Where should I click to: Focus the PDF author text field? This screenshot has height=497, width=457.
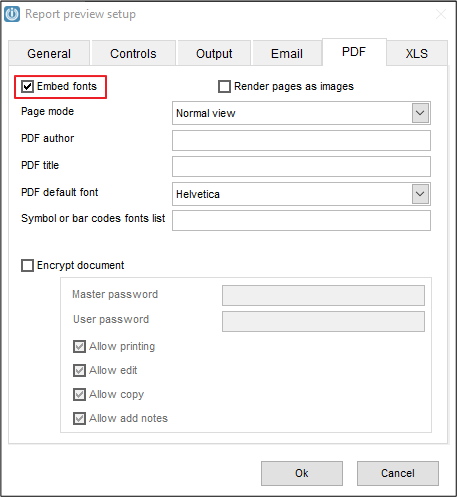[301, 140]
